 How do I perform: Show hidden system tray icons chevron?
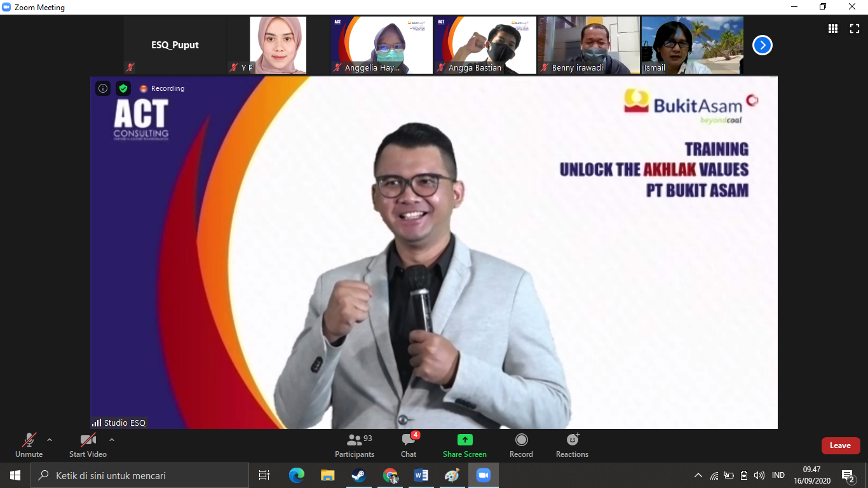(698, 475)
